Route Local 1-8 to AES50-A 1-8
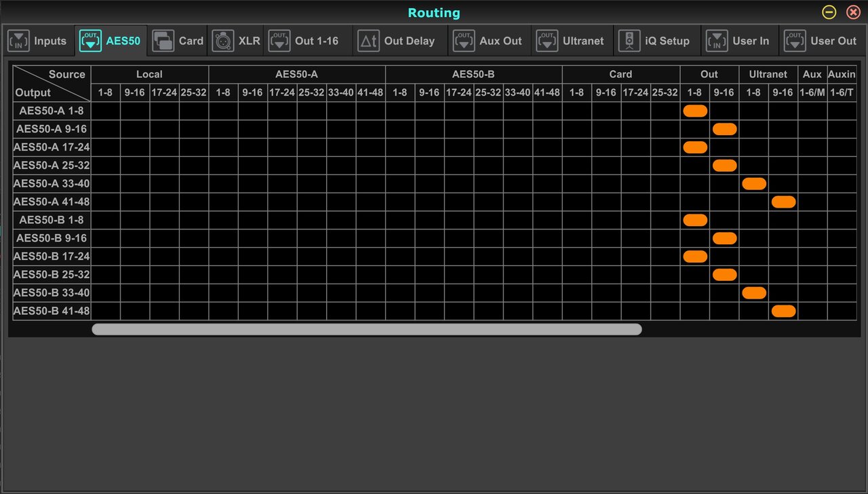The image size is (868, 494). (x=106, y=111)
